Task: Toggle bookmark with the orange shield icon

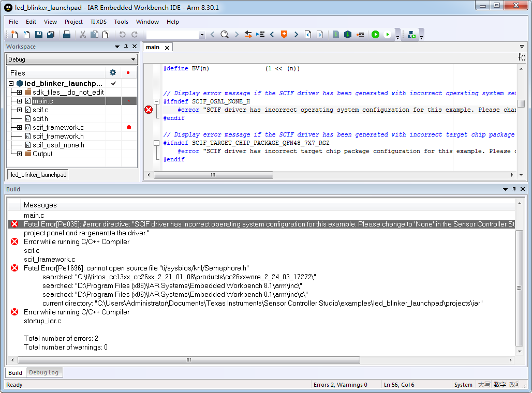Action: click(284, 34)
